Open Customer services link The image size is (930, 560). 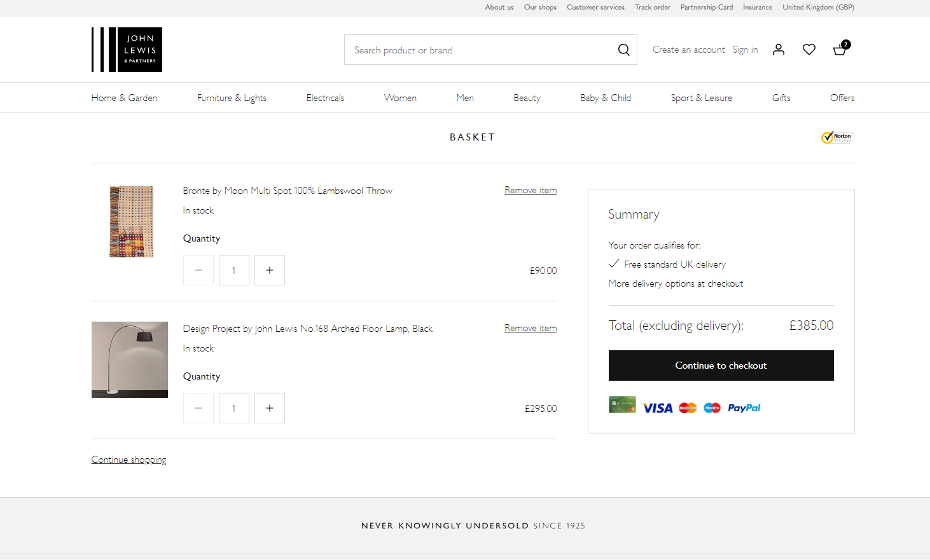click(x=595, y=7)
